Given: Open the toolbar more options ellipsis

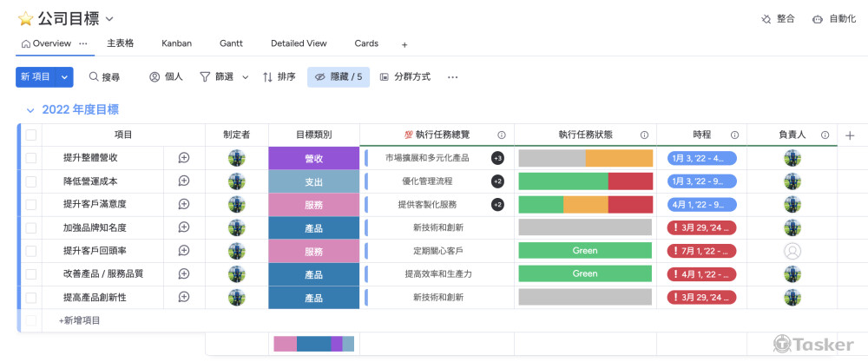Looking at the screenshot, I should coord(452,77).
